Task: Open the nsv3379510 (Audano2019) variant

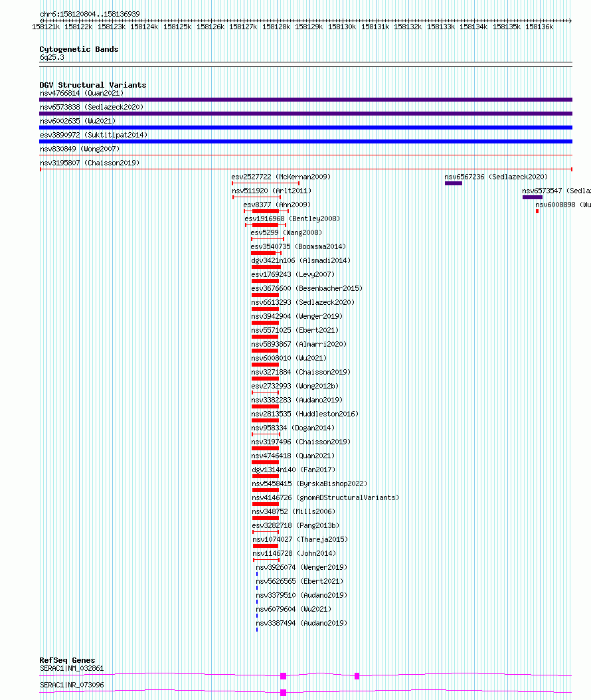Action: click(x=301, y=595)
